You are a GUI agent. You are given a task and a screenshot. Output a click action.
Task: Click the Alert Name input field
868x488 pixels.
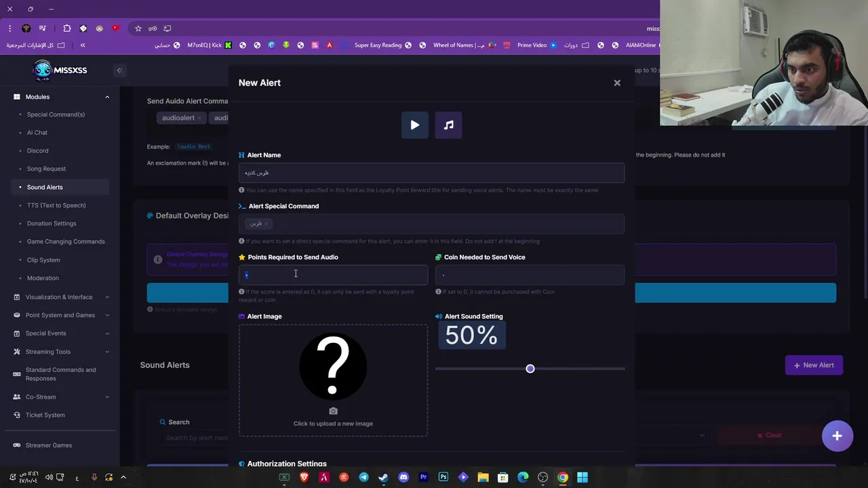[431, 173]
